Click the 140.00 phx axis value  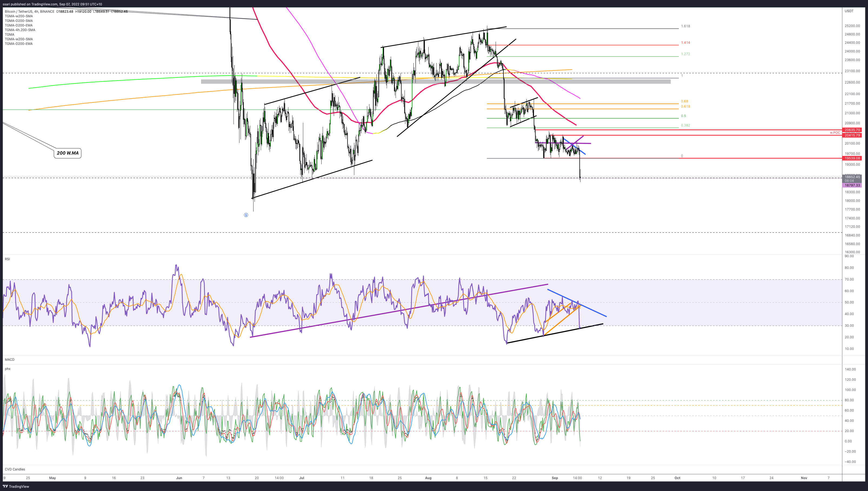click(x=850, y=369)
